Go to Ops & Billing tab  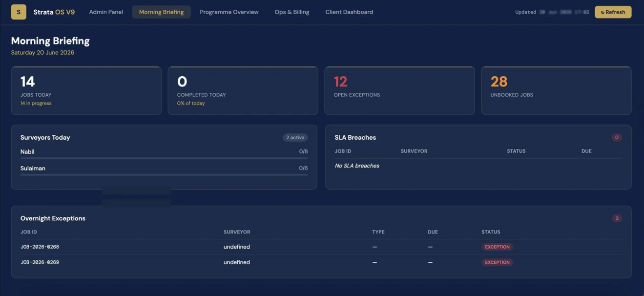292,12
